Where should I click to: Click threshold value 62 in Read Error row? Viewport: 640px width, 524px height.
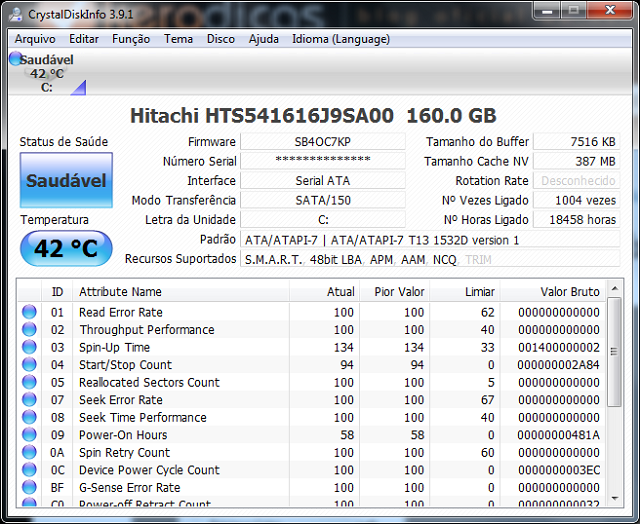487,312
